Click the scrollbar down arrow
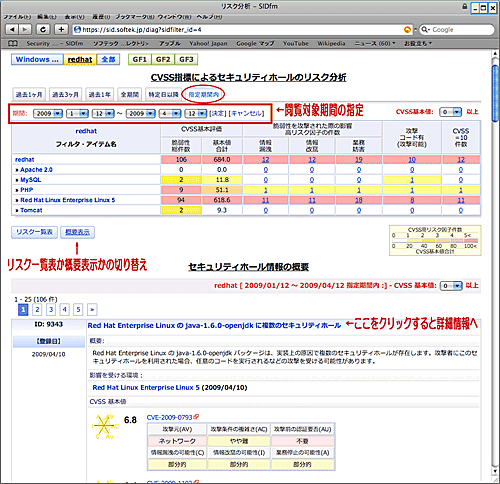This screenshot has height=484, width=500. [x=496, y=471]
